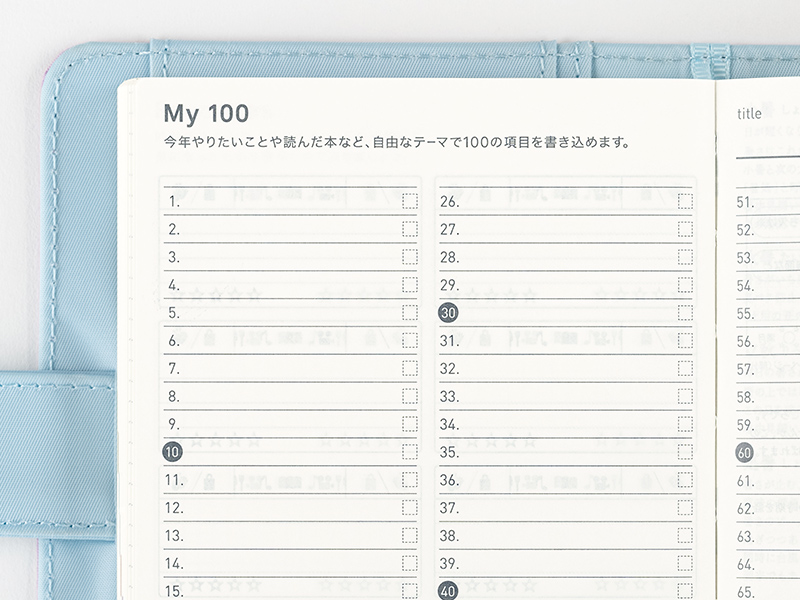Click the number 51 on right page
Image resolution: width=800 pixels, height=600 pixels.
745,202
